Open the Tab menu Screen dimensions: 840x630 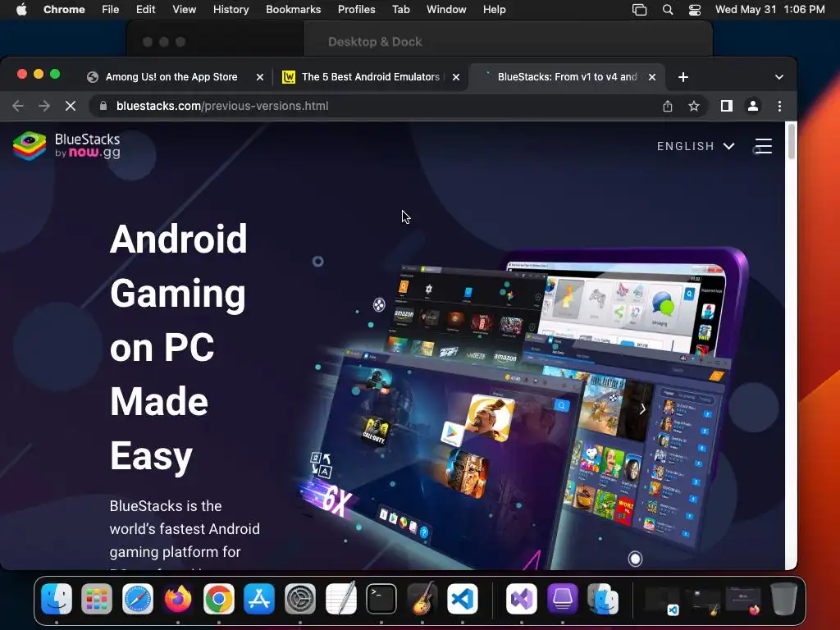click(x=400, y=10)
